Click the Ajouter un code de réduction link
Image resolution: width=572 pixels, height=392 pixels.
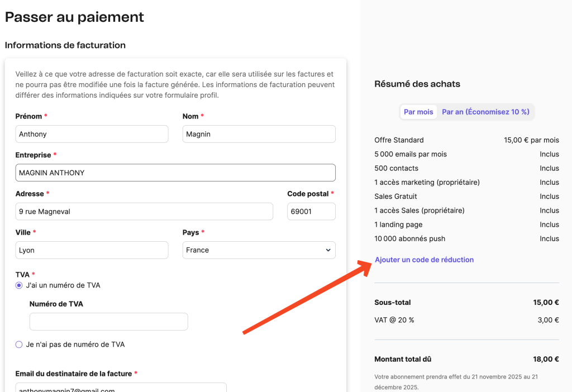pyautogui.click(x=424, y=260)
